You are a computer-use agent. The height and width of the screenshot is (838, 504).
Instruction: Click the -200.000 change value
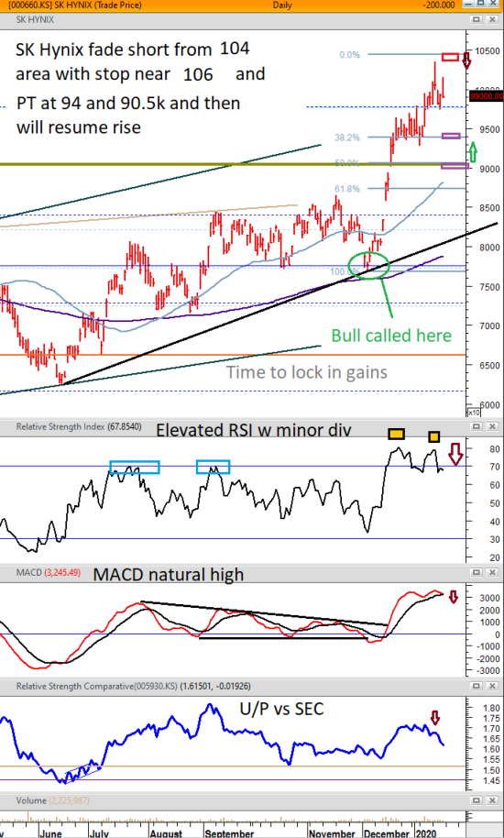[x=438, y=5]
